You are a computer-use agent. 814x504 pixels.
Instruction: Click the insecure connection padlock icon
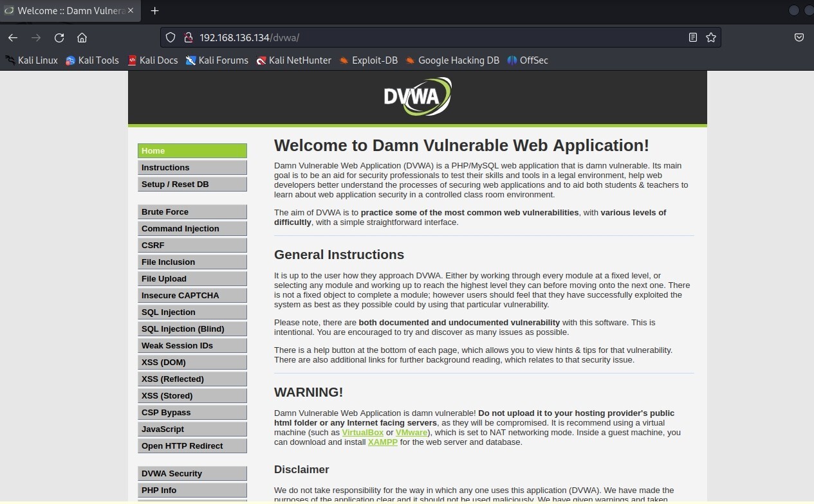[188, 37]
